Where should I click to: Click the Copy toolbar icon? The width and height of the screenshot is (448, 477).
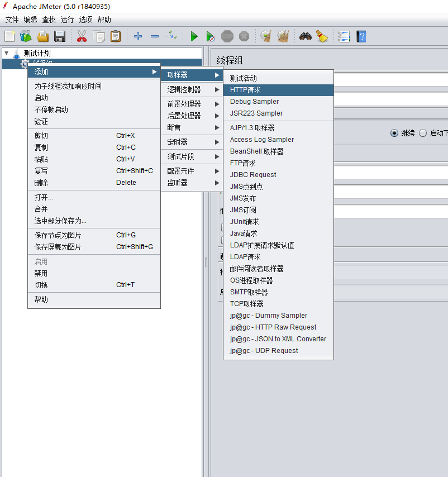coord(98,36)
